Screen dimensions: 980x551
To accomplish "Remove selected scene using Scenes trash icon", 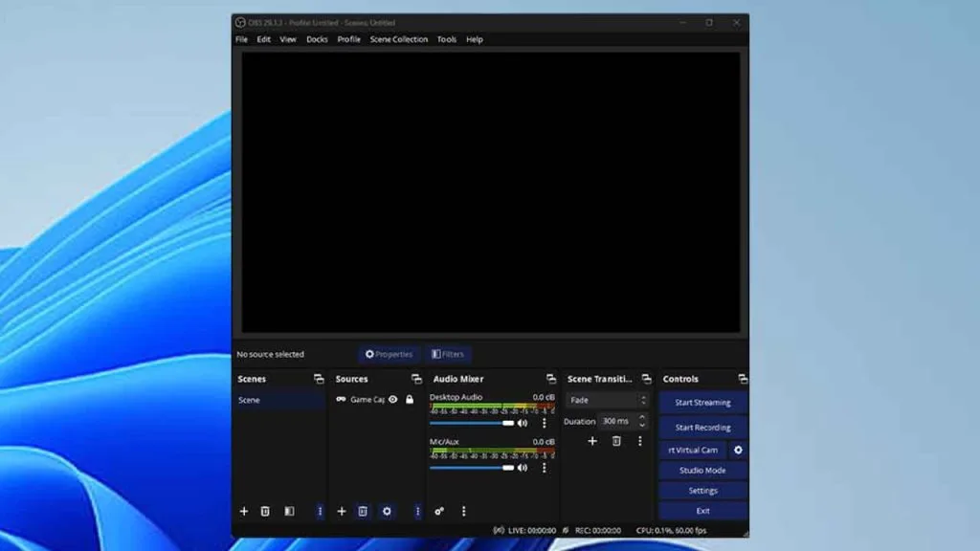I will 265,511.
